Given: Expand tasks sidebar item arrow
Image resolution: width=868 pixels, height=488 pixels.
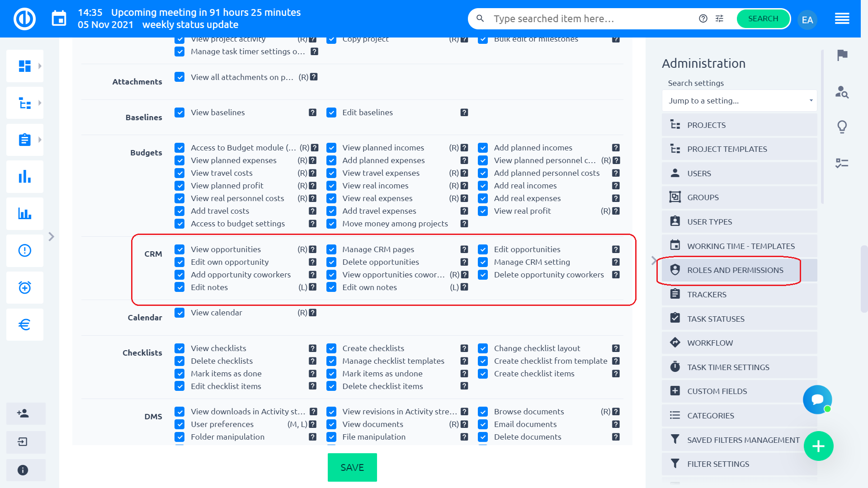Looking at the screenshot, I should click(x=40, y=140).
